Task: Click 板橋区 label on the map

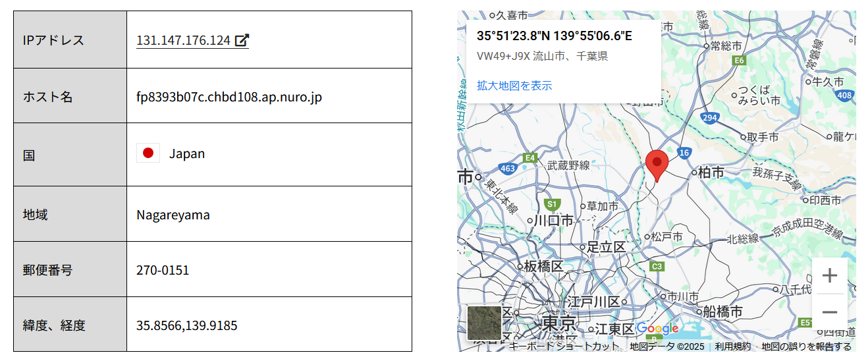Action: 543,266
